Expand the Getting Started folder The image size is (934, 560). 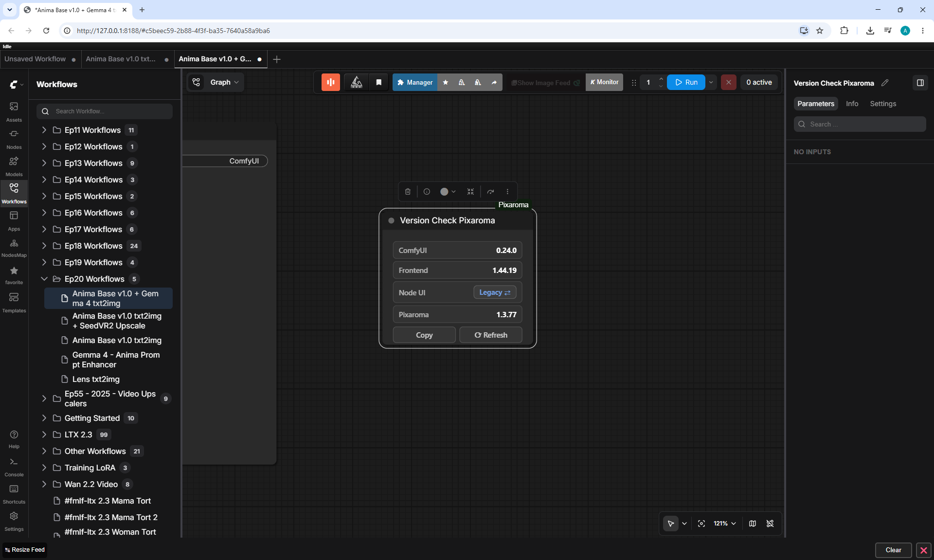coord(44,418)
